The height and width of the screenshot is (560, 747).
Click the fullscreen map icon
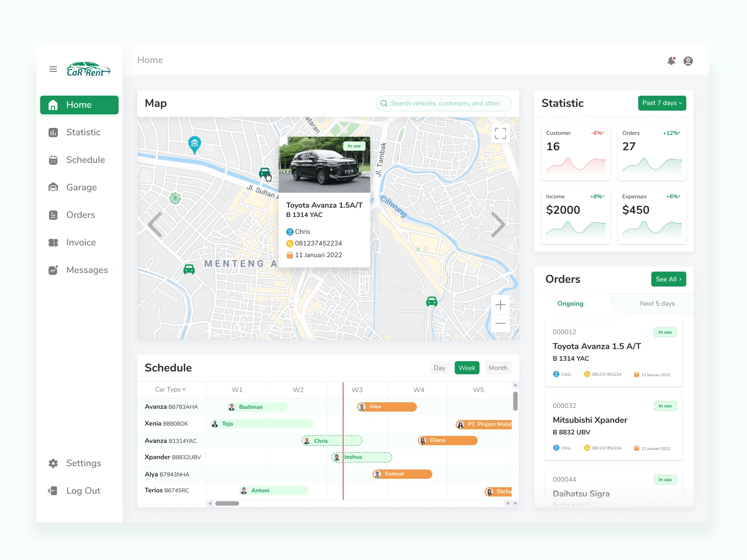pos(500,133)
